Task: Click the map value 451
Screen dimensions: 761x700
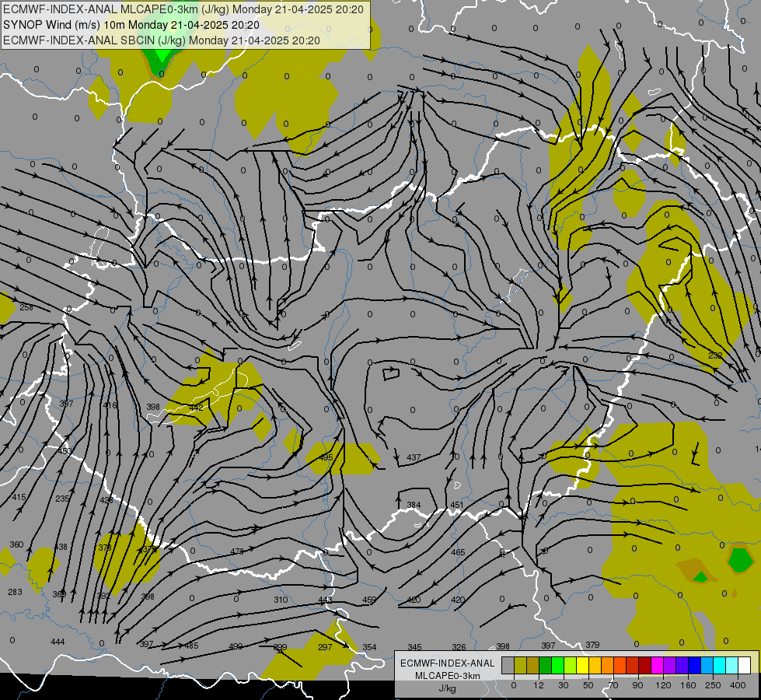Action: point(457,505)
